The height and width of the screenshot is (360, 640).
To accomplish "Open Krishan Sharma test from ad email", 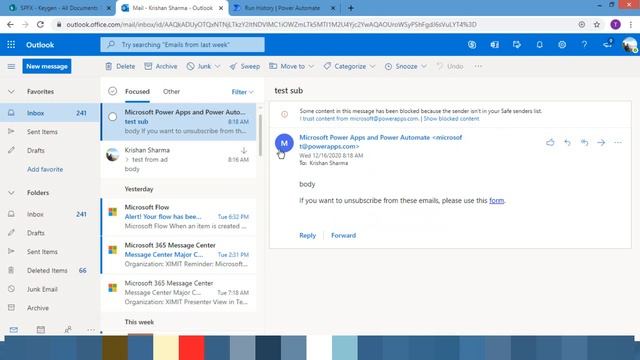I will point(179,160).
